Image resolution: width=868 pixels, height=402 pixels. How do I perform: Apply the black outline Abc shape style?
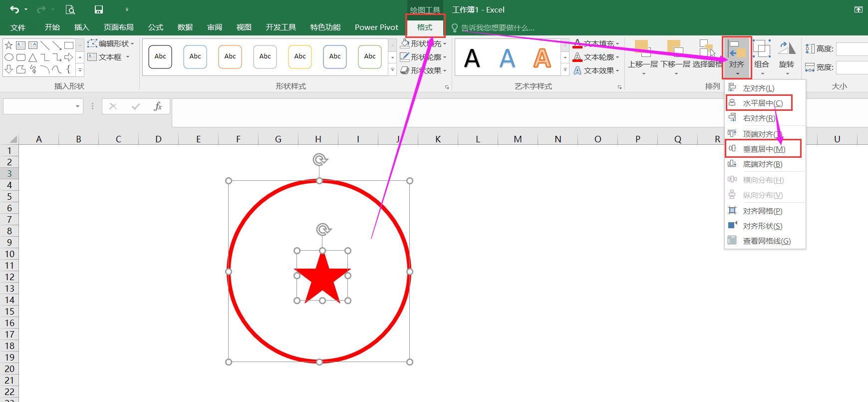click(x=160, y=56)
